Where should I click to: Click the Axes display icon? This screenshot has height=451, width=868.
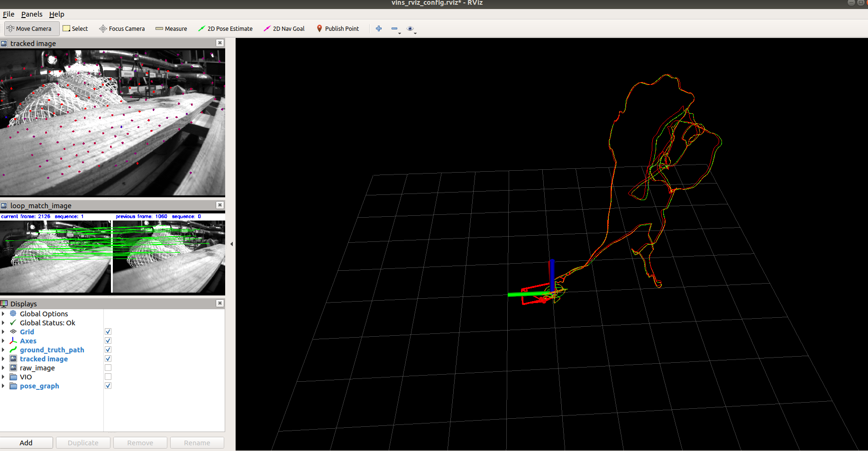13,341
